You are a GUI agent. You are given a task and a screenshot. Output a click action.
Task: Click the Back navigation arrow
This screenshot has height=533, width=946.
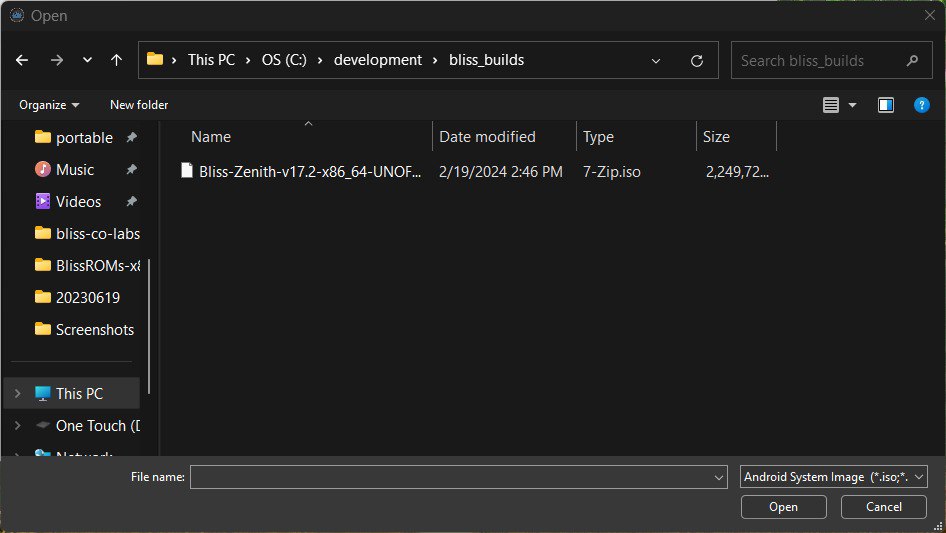point(22,60)
